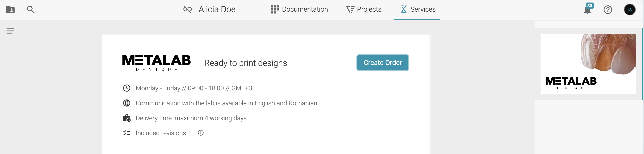The image size is (644, 154).
Task: Open the Metalab teeth thumbnail on right
Action: click(x=588, y=64)
